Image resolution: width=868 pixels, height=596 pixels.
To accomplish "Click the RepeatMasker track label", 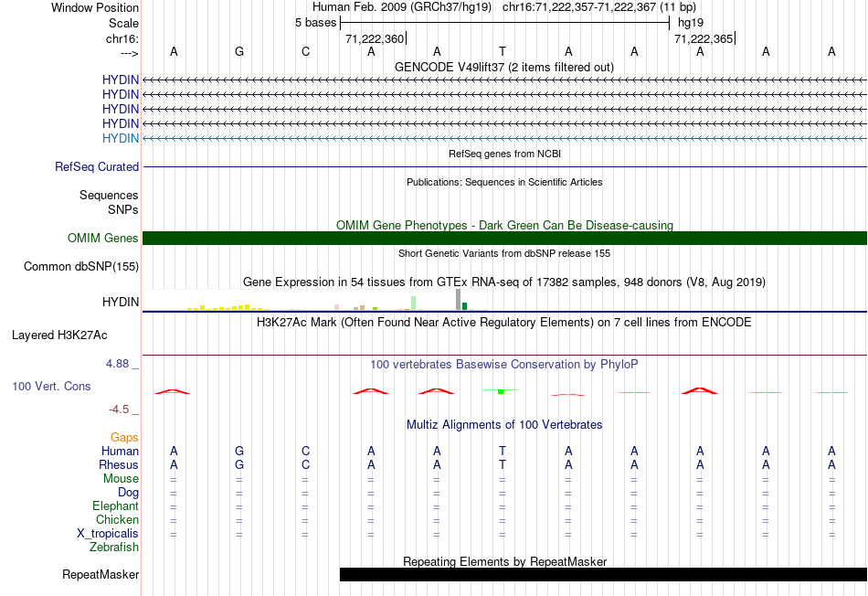I will pos(101,575).
